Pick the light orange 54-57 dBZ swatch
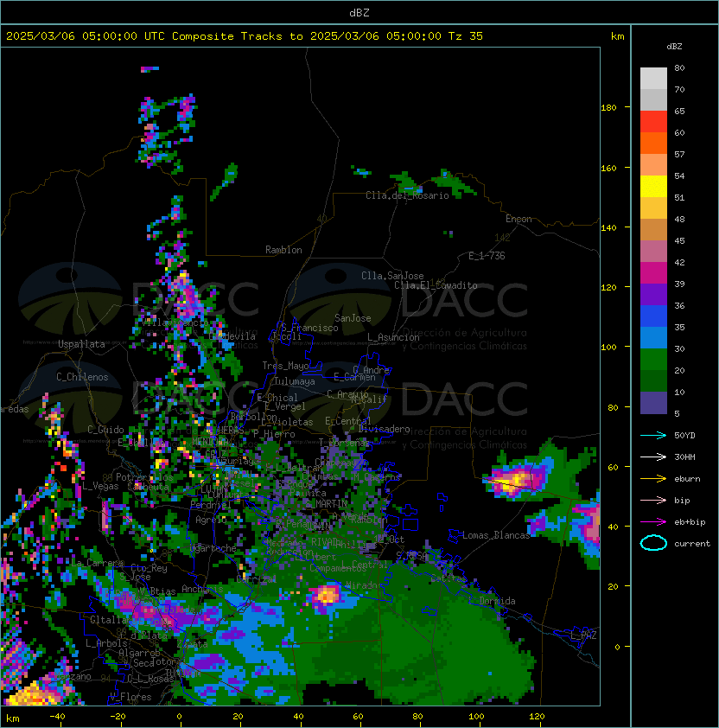 [x=653, y=165]
